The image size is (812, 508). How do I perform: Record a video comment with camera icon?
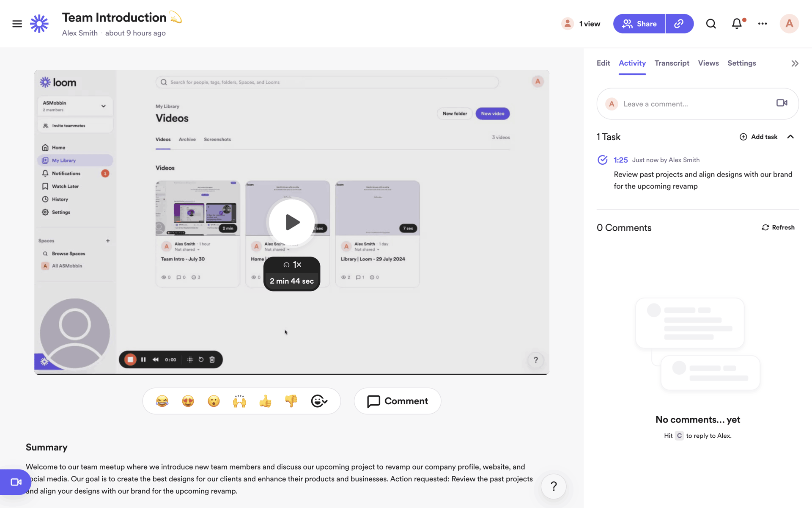click(x=782, y=103)
